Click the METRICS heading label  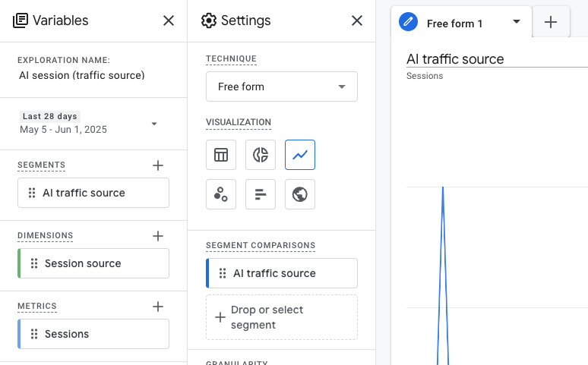tap(36, 306)
